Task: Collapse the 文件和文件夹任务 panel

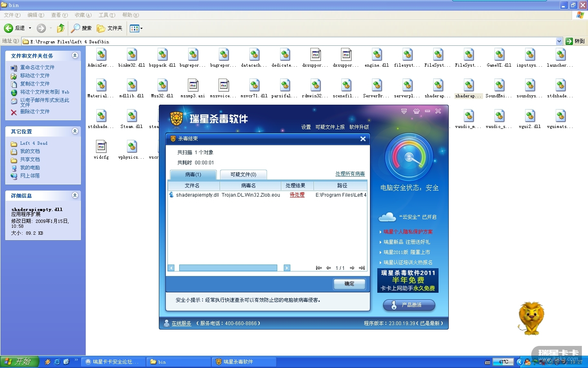Action: click(75, 56)
